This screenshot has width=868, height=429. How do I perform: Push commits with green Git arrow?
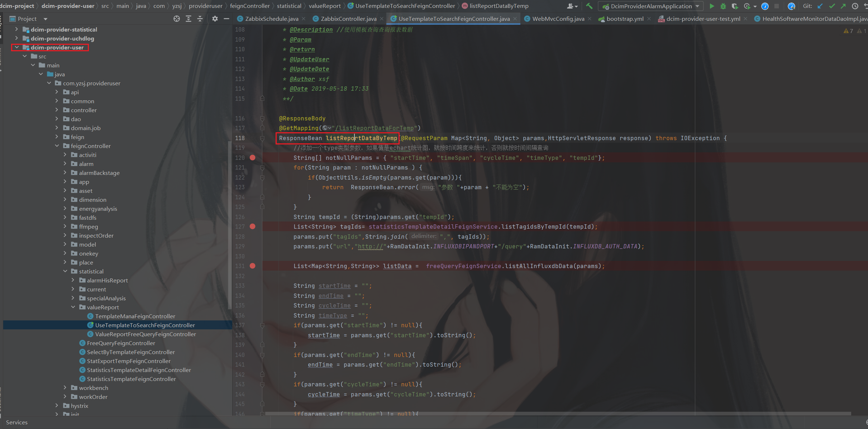click(843, 6)
